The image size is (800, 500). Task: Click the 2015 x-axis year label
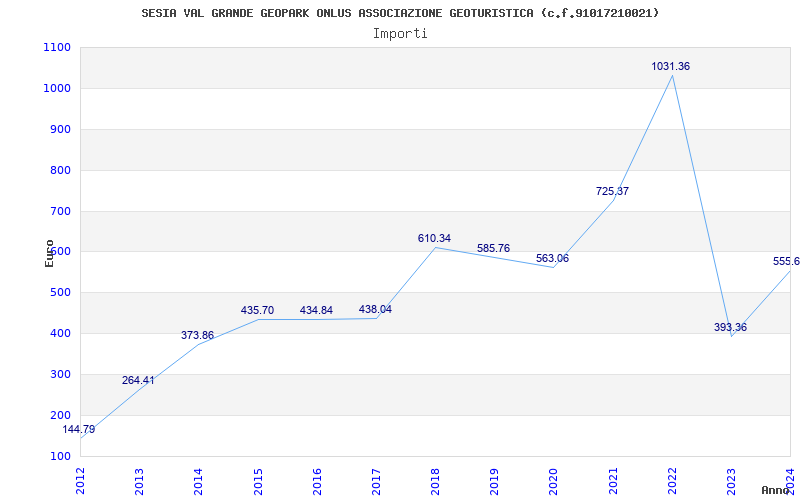pyautogui.click(x=258, y=481)
